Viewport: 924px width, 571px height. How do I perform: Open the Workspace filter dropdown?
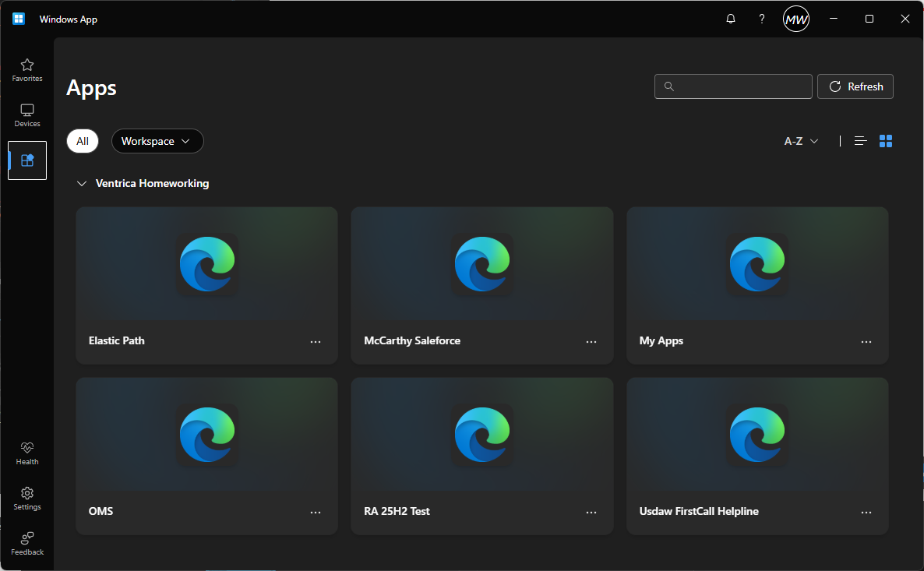point(157,141)
